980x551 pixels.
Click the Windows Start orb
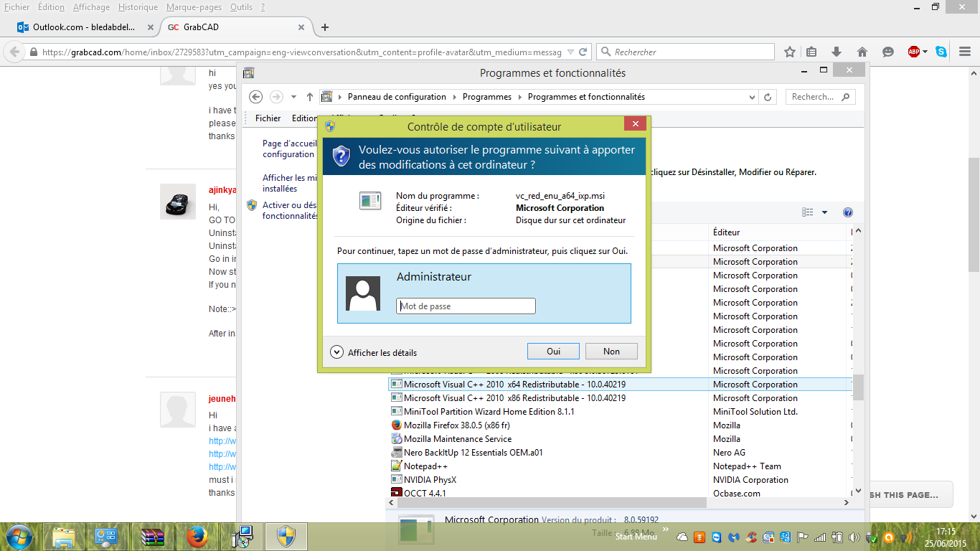point(19,537)
